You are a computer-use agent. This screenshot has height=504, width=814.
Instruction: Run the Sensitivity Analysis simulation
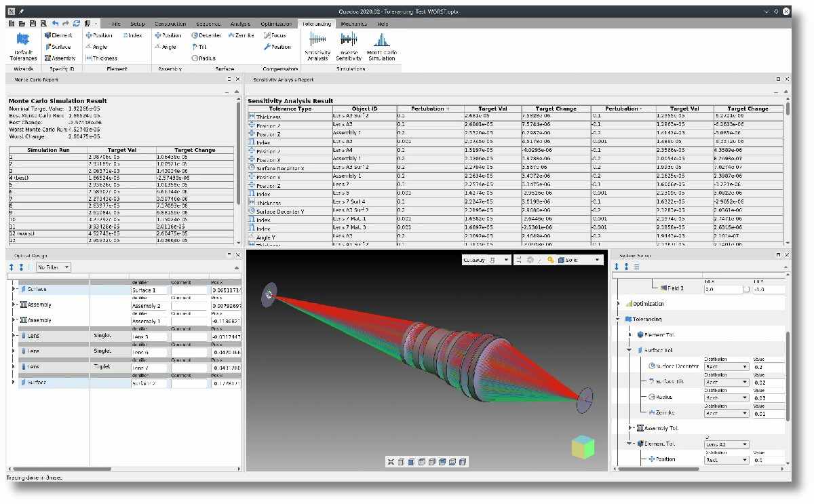click(x=317, y=45)
